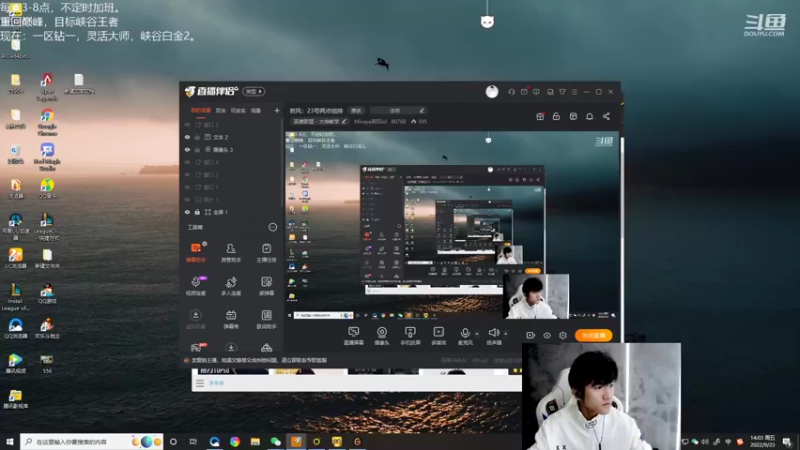Add a 摄像头 camera source
800x450 pixels.
pyautogui.click(x=382, y=336)
